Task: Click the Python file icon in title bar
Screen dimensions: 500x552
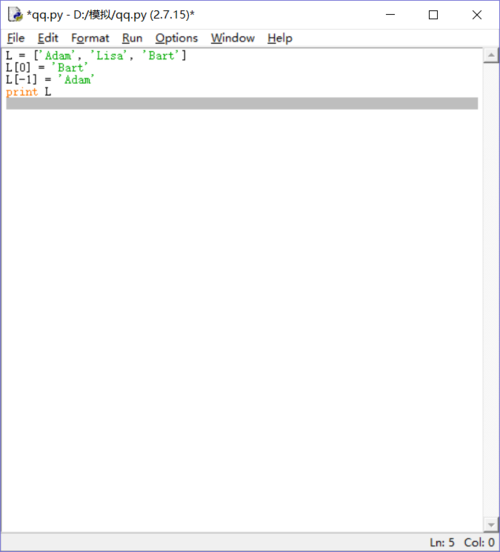Action: (x=15, y=15)
